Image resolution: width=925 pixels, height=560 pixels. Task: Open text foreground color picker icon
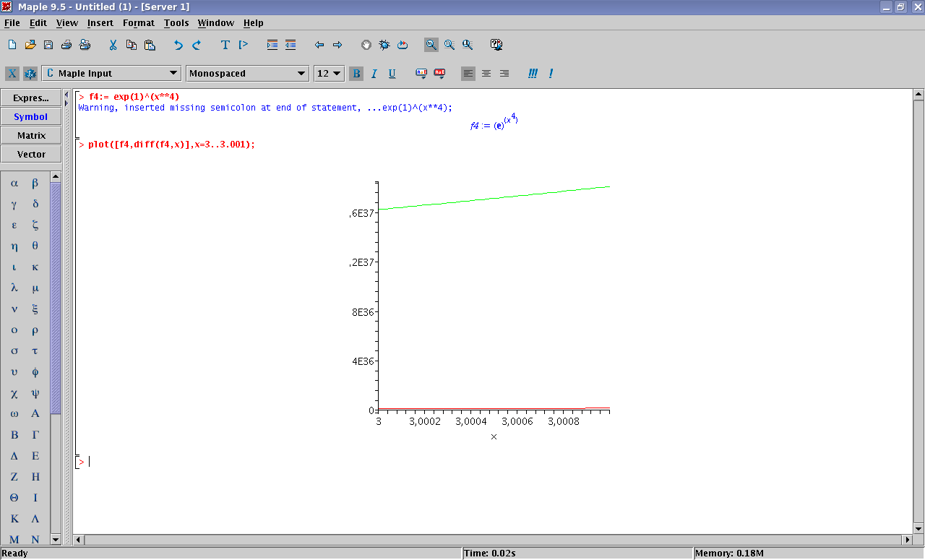click(x=421, y=73)
